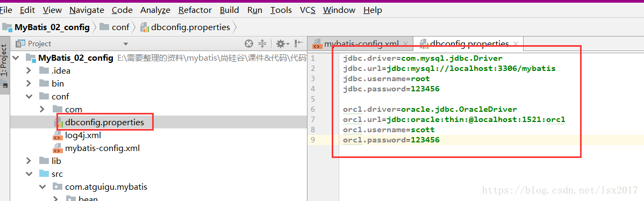
Task: Click dbconfig.properties breadcrumb in navigation bar
Action: [185, 27]
